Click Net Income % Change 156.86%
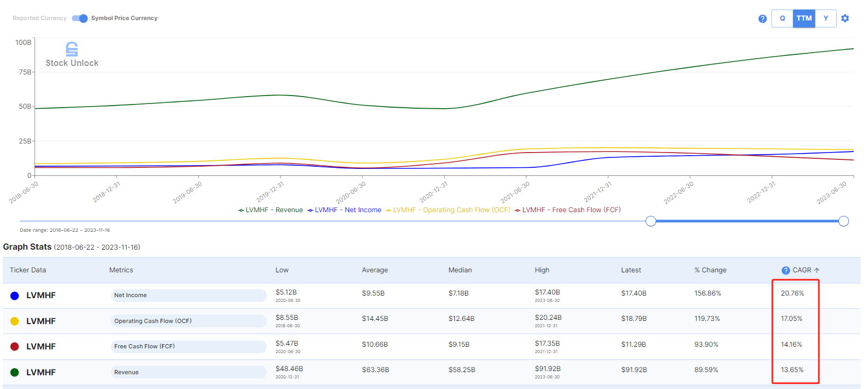 (x=708, y=293)
